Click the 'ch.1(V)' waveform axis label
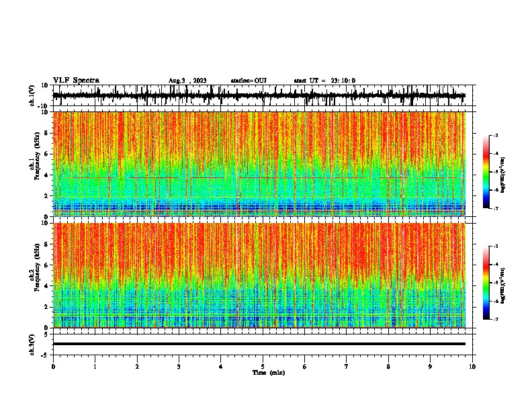Viewport: 532px width, 411px height. (32, 95)
